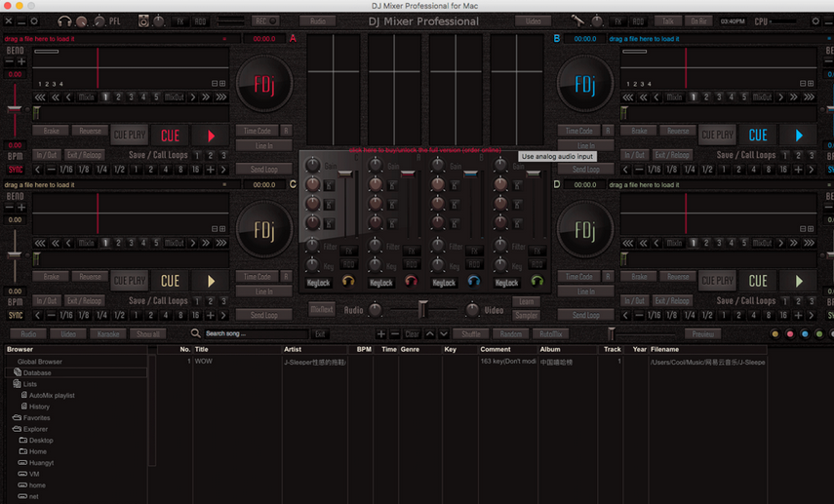The image size is (834, 504).
Task: Select AutoMix playlist in browser tree
Action: pyautogui.click(x=52, y=395)
